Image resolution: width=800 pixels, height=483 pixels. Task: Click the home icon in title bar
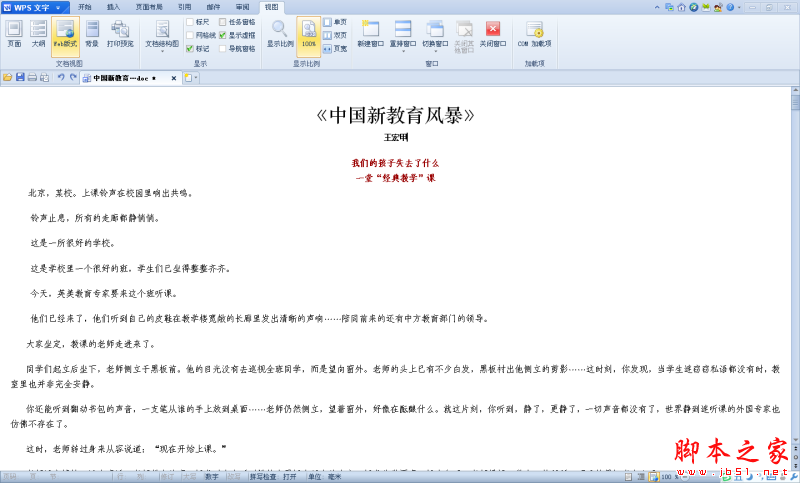point(681,7)
